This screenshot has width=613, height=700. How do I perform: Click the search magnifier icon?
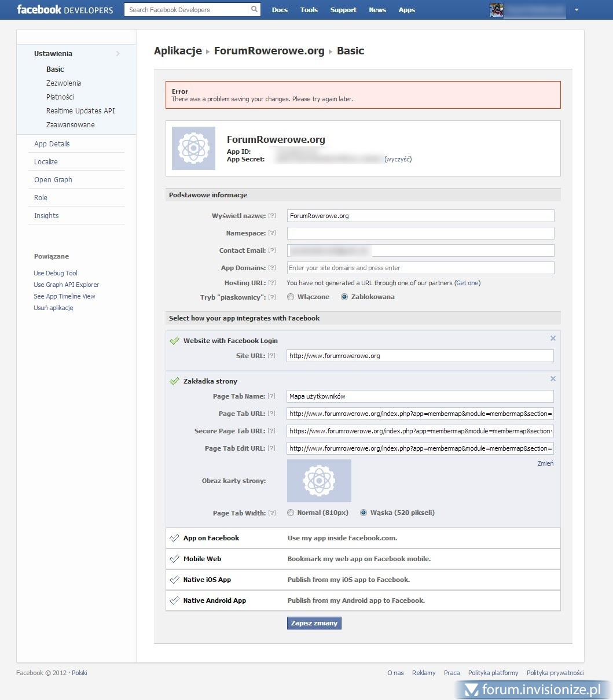[254, 10]
